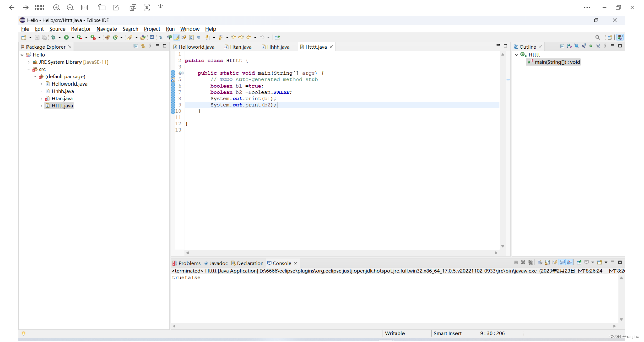Toggle Scroll Lock in Console
This screenshot has height=342, width=644.
click(x=547, y=262)
